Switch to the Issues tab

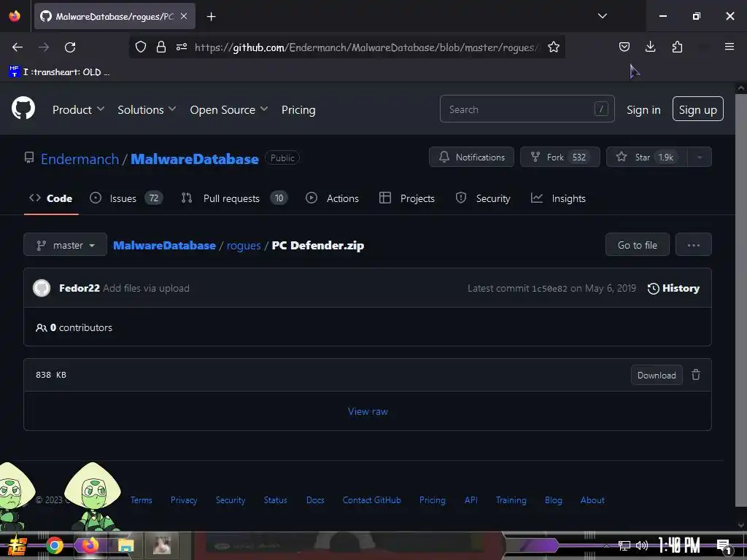point(126,198)
